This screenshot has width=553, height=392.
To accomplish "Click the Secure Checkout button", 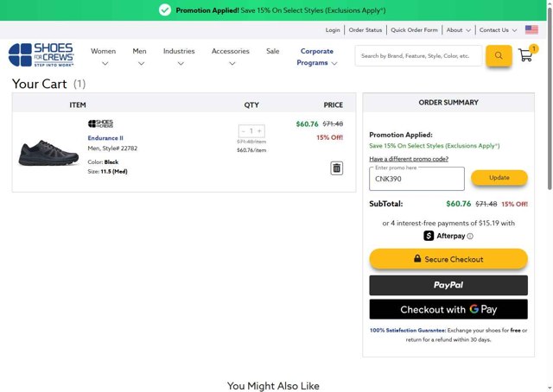I will pos(448,259).
